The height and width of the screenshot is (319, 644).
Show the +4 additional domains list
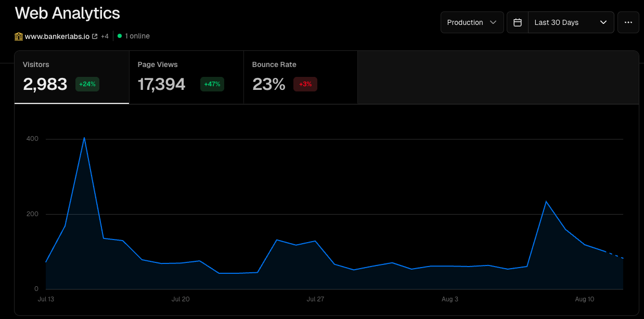pyautogui.click(x=105, y=36)
